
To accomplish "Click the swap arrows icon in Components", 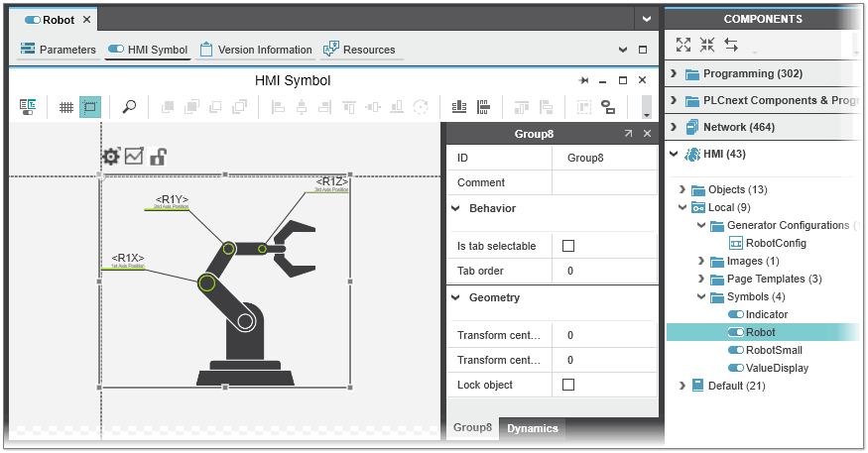I will (731, 45).
